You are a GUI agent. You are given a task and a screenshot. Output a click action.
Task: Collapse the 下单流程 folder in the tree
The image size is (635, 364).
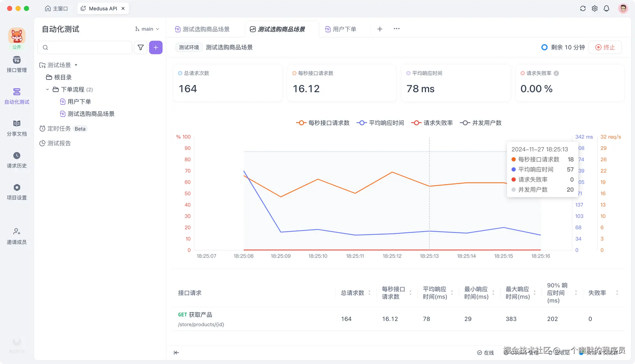[x=47, y=89]
